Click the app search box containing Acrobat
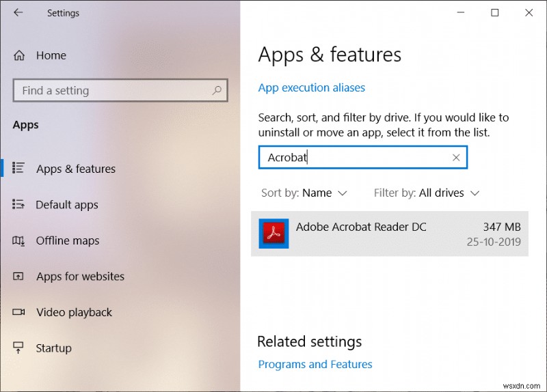 coord(363,158)
